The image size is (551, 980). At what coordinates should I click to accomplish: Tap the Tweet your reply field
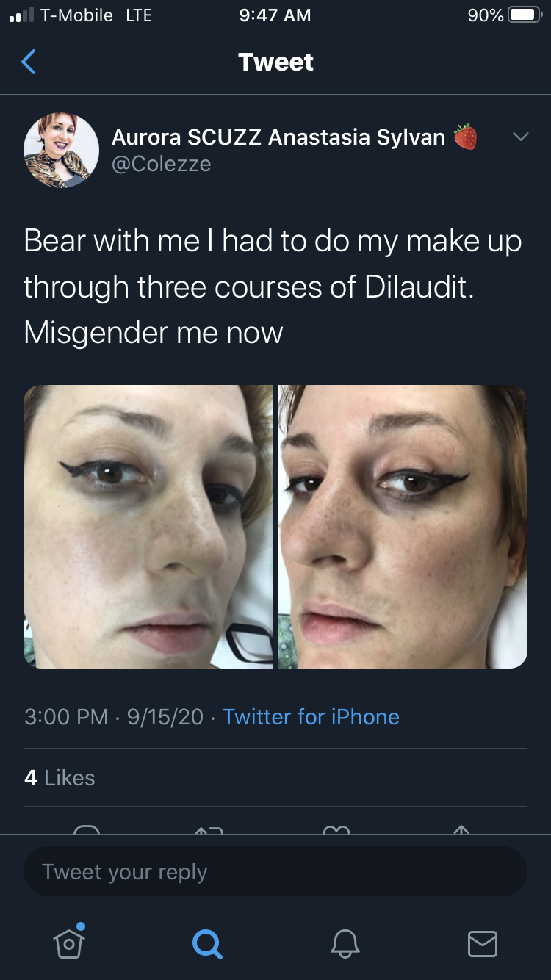(x=275, y=872)
